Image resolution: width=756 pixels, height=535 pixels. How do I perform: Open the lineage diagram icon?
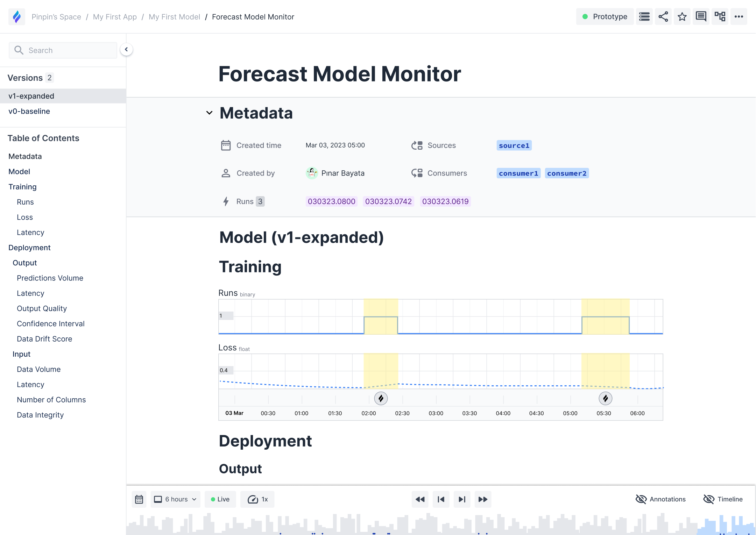tap(720, 17)
